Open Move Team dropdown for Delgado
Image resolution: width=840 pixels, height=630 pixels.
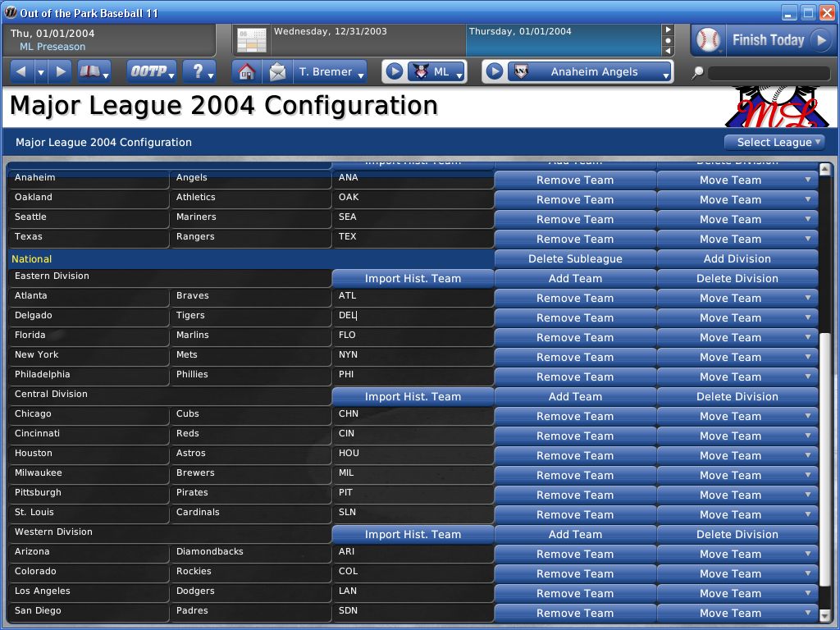point(737,318)
